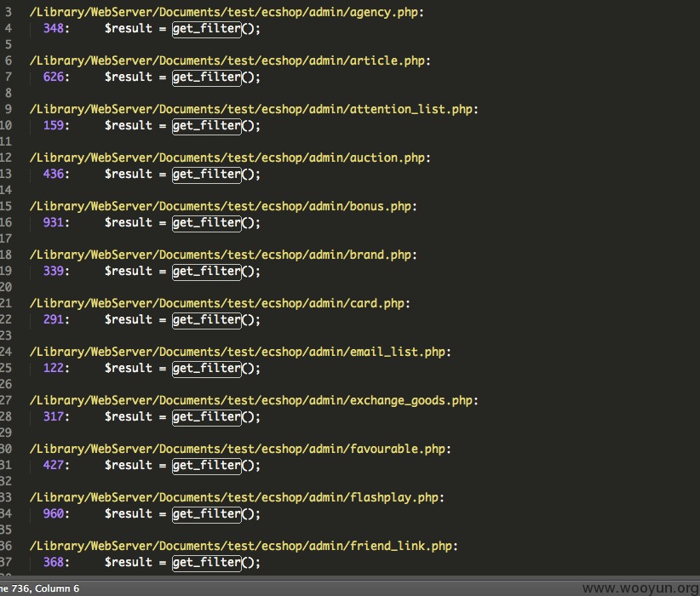Click highlighted get_filter in card.php result
700x596 pixels.
point(207,320)
